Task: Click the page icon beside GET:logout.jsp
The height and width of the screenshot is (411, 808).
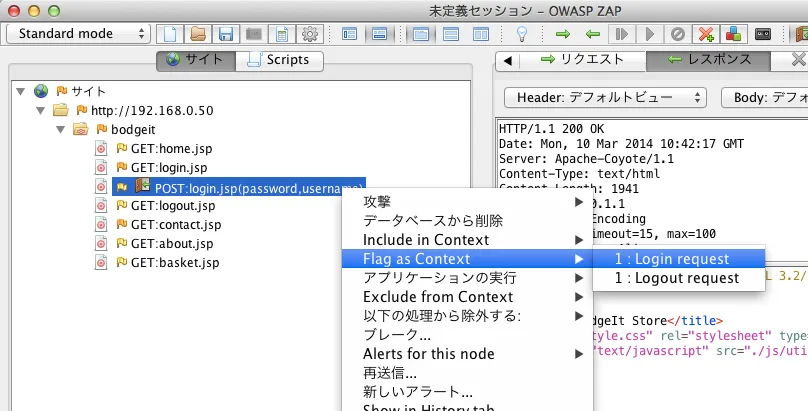Action: pyautogui.click(x=101, y=206)
